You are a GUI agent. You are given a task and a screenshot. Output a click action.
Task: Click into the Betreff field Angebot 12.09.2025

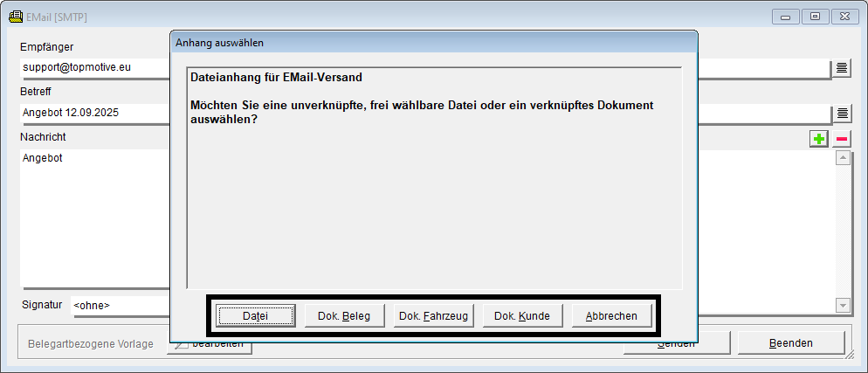[x=94, y=113]
